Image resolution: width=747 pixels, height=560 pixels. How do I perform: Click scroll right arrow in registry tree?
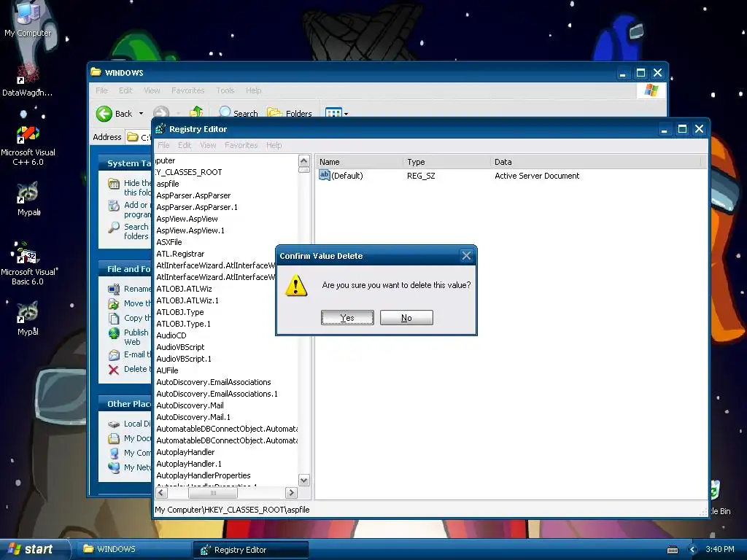291,493
